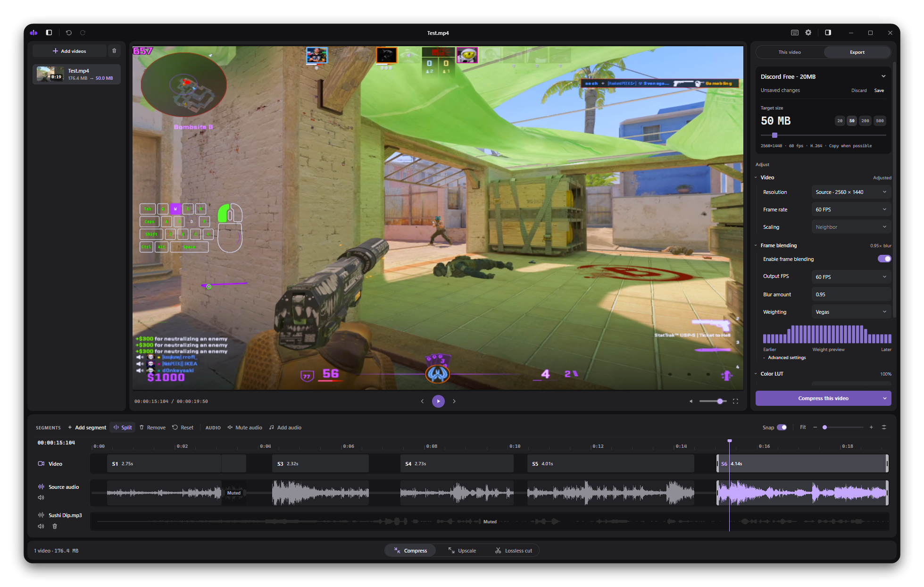The width and height of the screenshot is (924, 587).
Task: Select the 20 MB target size preset
Action: click(840, 121)
